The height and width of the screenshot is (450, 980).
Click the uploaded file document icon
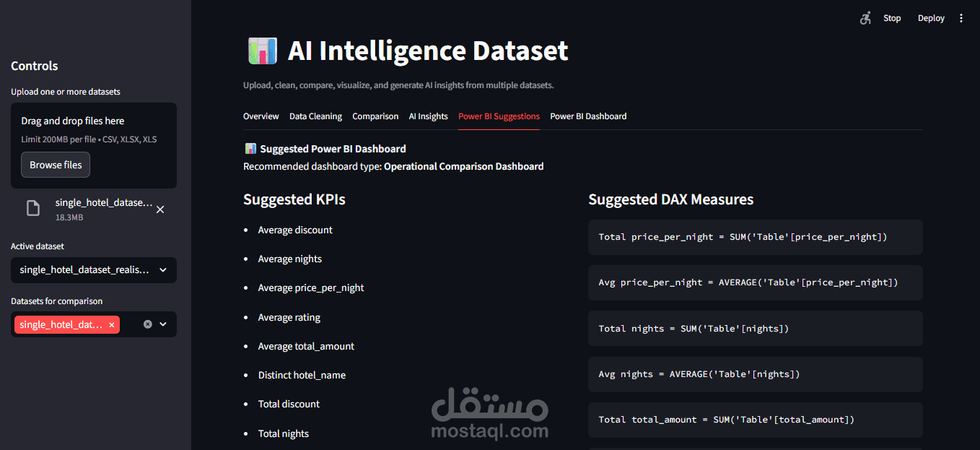pos(33,209)
